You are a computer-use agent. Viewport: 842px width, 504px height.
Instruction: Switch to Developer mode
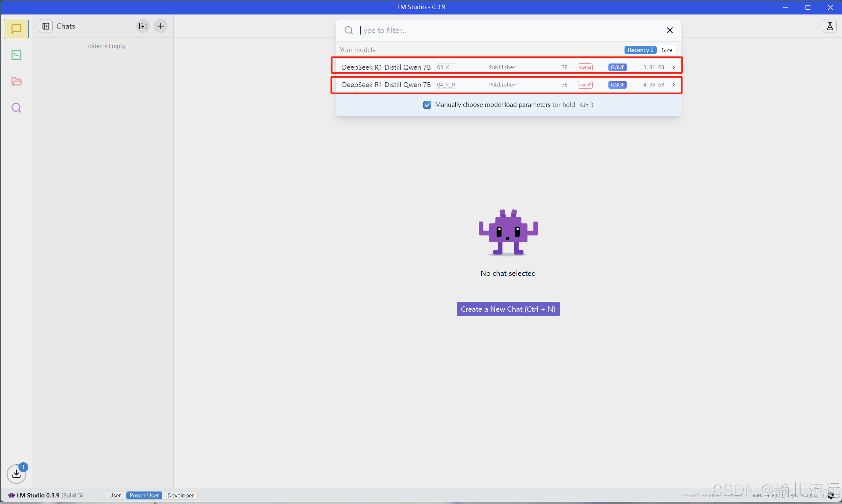(x=180, y=495)
